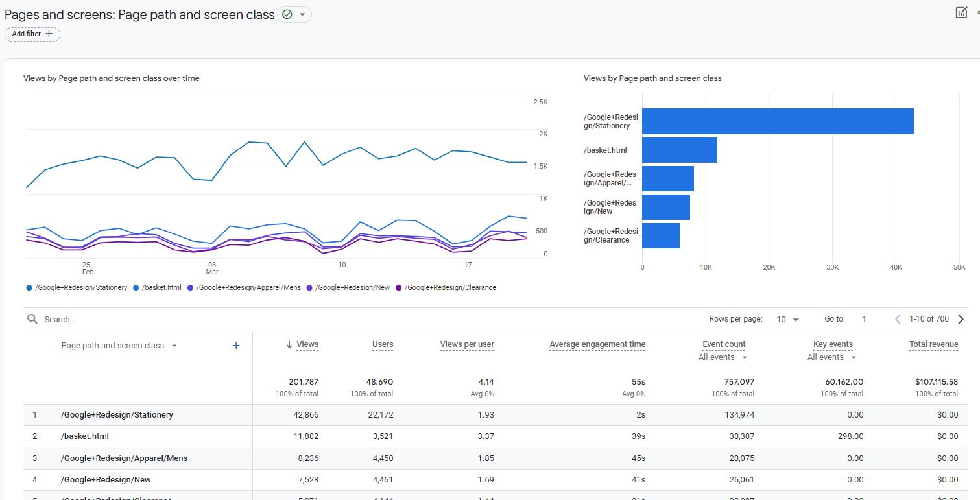Click the plus to add a secondary dimension
The width and height of the screenshot is (980, 500).
(236, 345)
